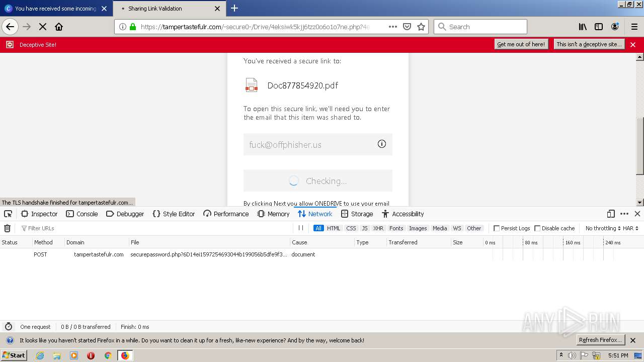
Task: Switch to the Debugger tab
Action: (125, 214)
